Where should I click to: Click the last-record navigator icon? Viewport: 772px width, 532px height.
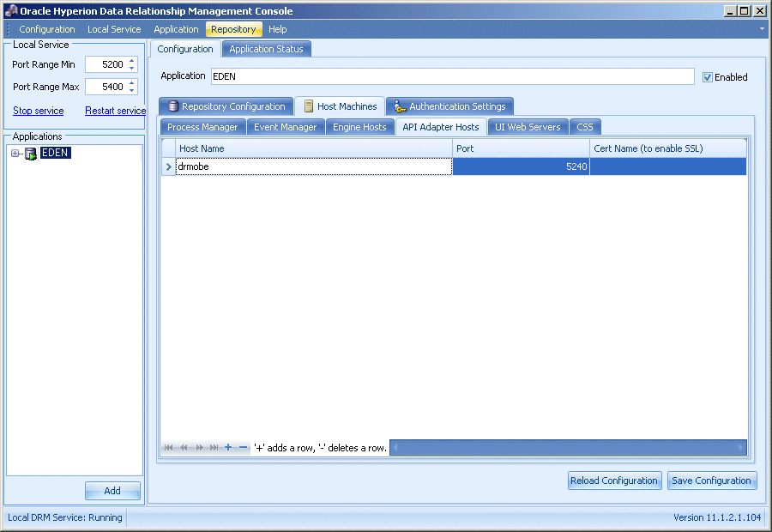(214, 447)
